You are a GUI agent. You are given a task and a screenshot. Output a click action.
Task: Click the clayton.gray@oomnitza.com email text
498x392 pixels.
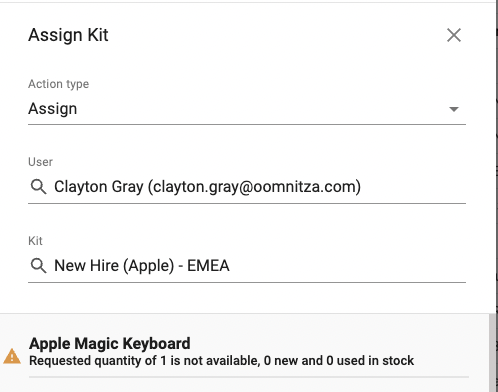(x=254, y=187)
